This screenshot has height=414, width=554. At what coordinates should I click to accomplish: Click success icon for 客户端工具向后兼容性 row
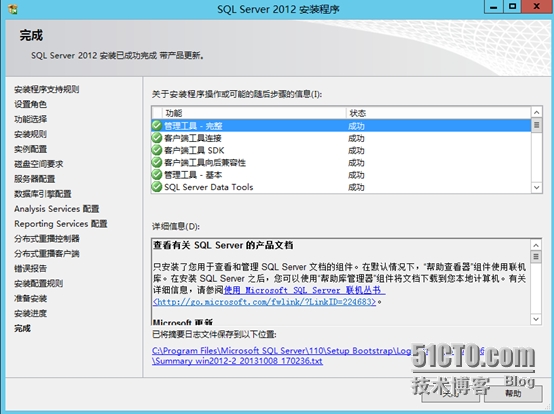[x=157, y=162]
